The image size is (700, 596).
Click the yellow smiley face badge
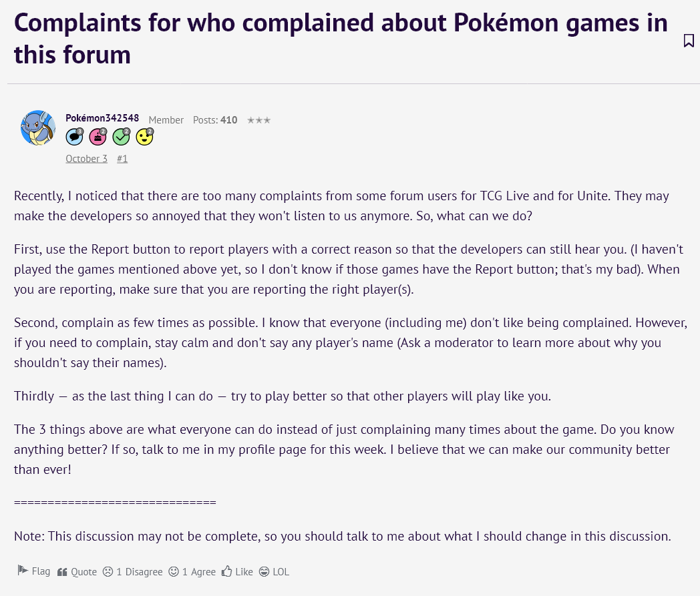[144, 137]
